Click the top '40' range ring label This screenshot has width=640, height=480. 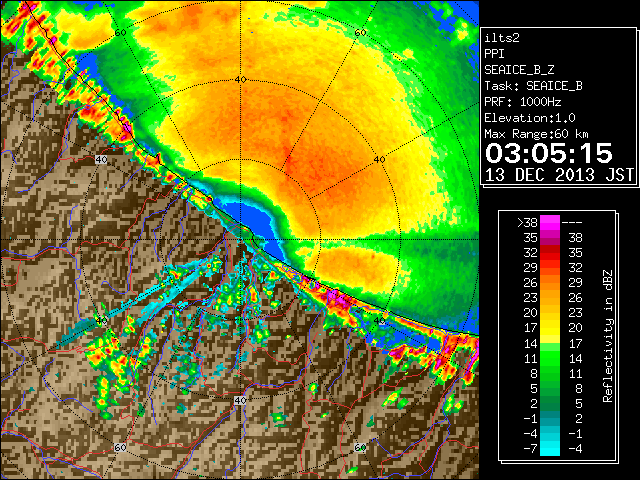coord(241,80)
